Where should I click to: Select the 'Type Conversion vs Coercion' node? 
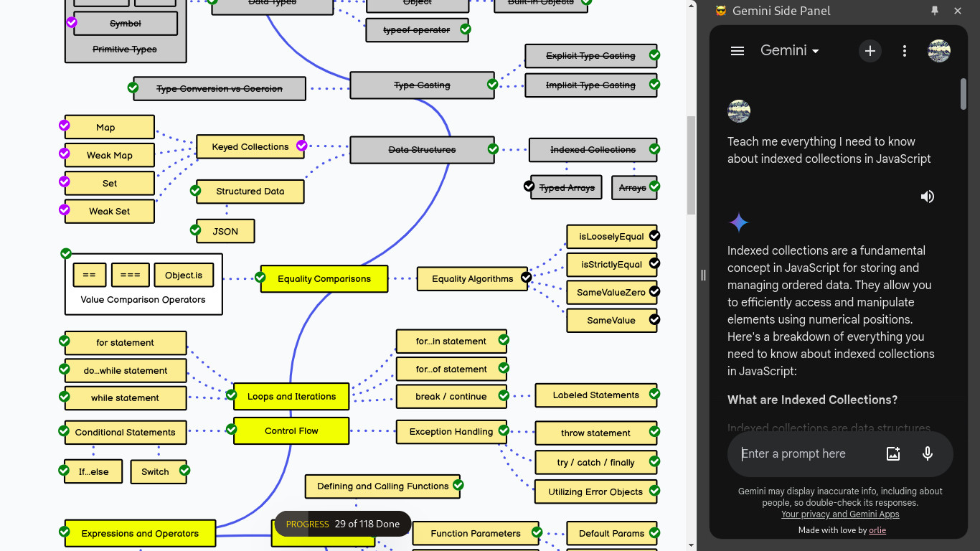[x=220, y=89]
